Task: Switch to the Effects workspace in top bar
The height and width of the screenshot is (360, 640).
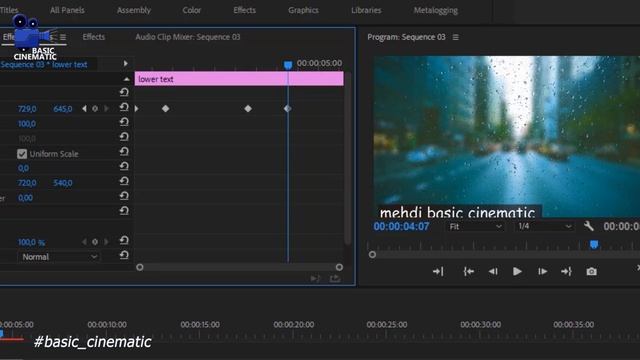Action: pyautogui.click(x=244, y=10)
